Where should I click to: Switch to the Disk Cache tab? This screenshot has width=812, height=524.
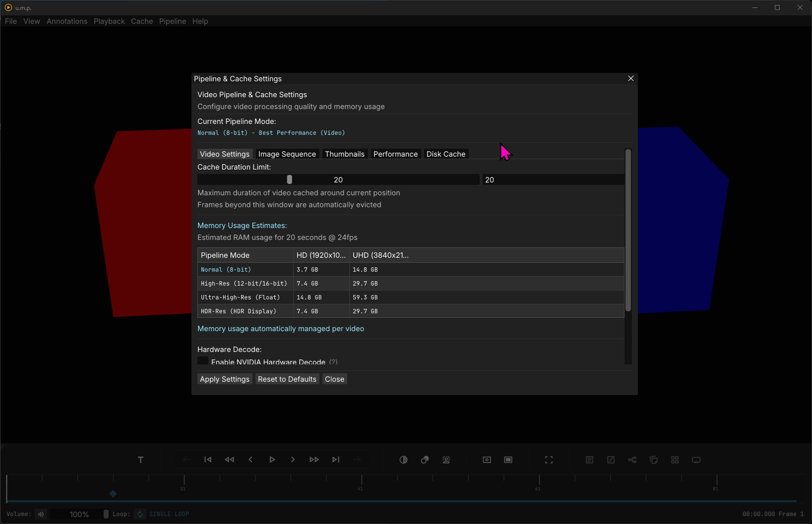(445, 154)
